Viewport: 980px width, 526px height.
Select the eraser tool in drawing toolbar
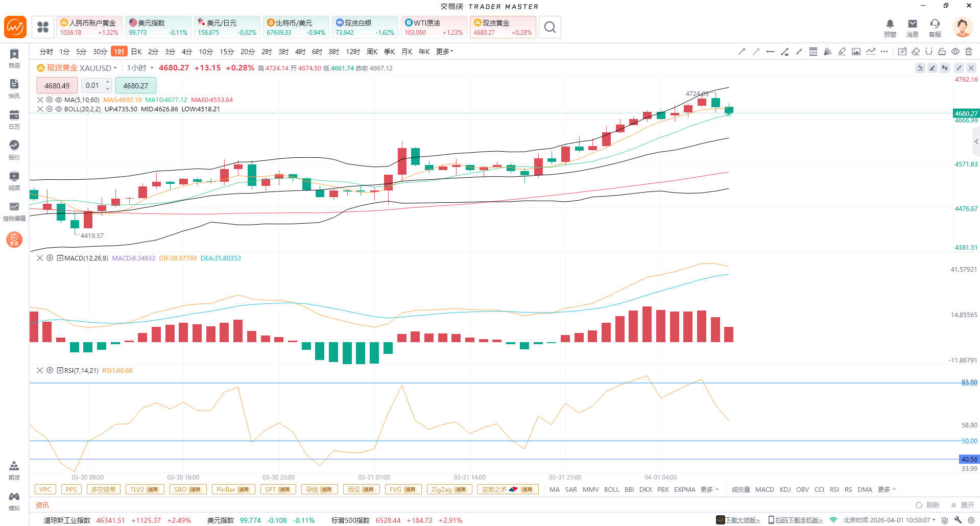(x=916, y=52)
